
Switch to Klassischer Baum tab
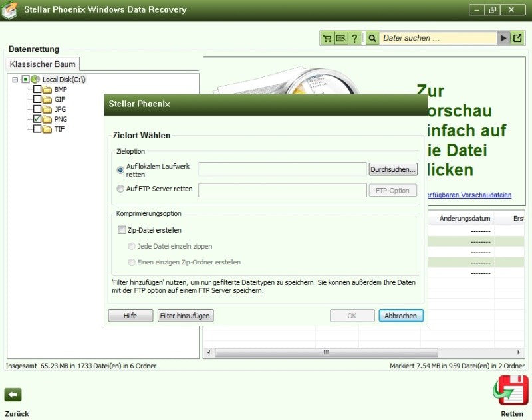click(43, 64)
